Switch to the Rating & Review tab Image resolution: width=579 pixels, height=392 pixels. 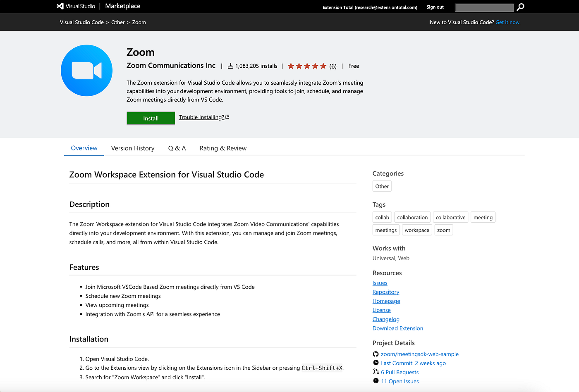tap(223, 148)
